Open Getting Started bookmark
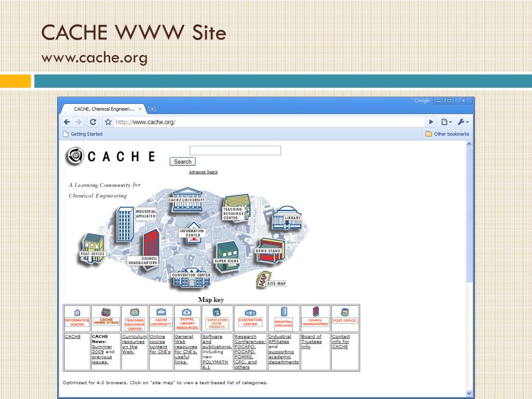This screenshot has width=532, height=399. tap(83, 134)
